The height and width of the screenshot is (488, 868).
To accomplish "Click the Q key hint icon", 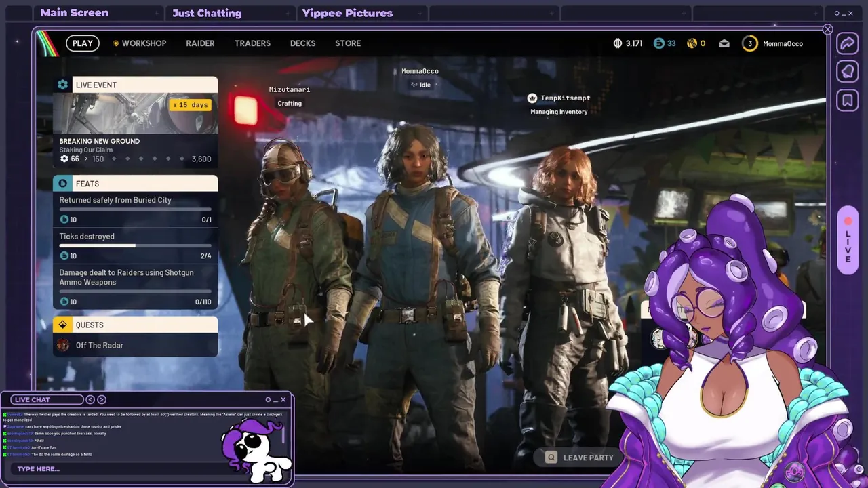I will pos(551,457).
